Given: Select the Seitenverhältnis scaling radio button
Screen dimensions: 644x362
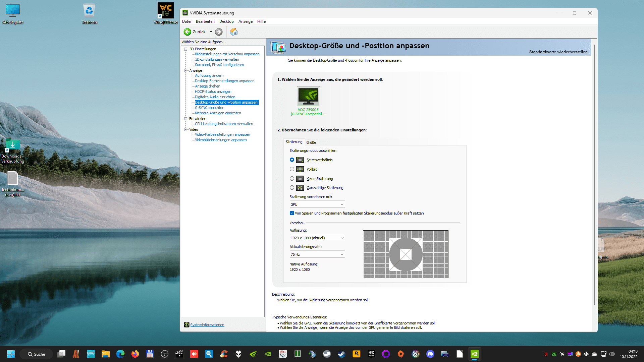Looking at the screenshot, I should point(292,160).
